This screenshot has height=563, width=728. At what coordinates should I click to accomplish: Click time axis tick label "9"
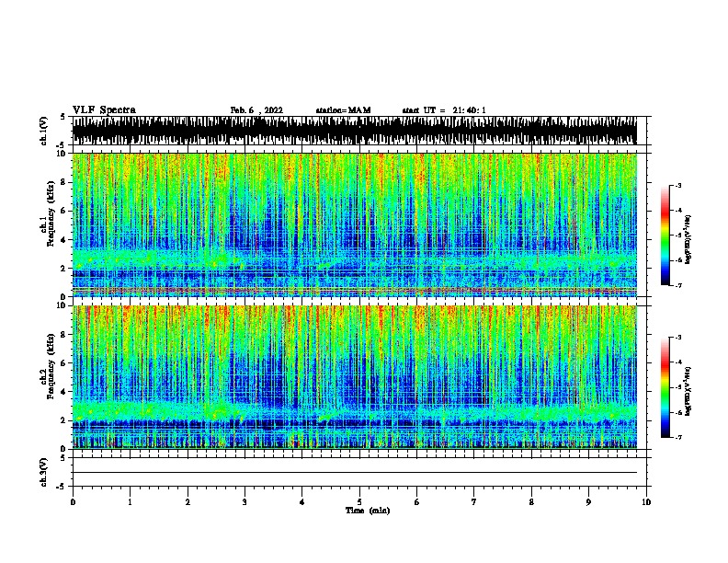(x=588, y=502)
